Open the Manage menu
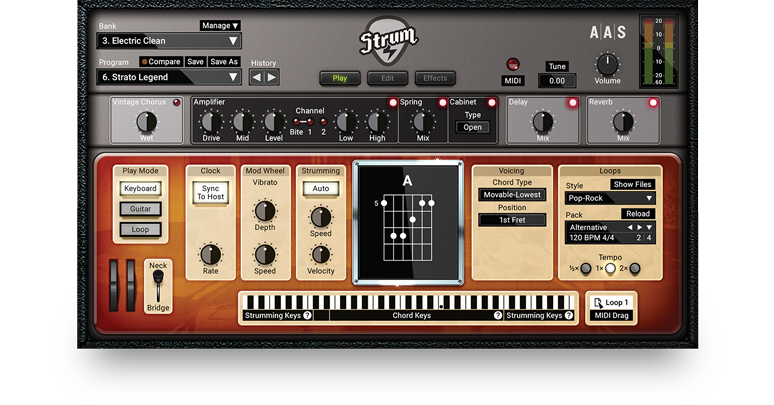This screenshot has height=405, width=774. coord(220,25)
